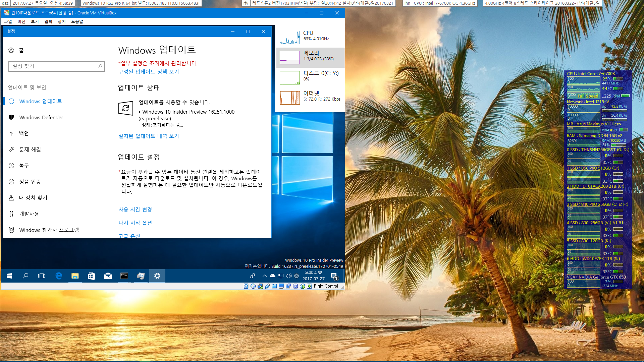Open the 문제 해결 settings page
Image resolution: width=644 pixels, height=362 pixels.
point(30,149)
